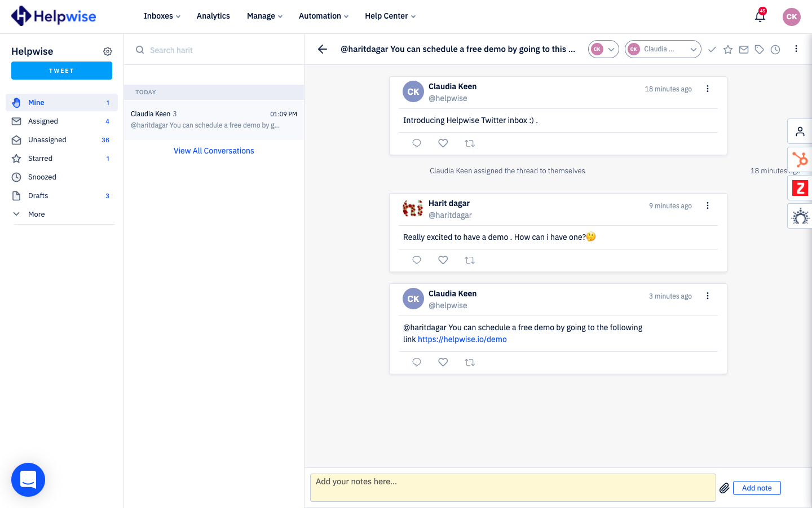Open the HubSpot integration panel

800,160
